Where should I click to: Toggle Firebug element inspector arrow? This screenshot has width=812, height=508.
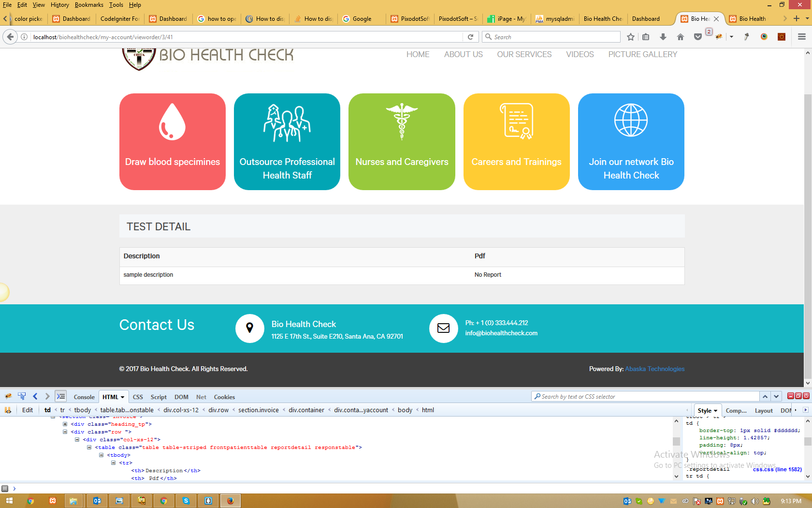click(x=22, y=396)
